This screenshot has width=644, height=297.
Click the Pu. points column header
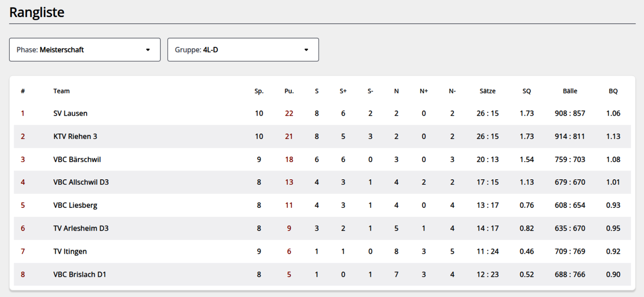(289, 91)
